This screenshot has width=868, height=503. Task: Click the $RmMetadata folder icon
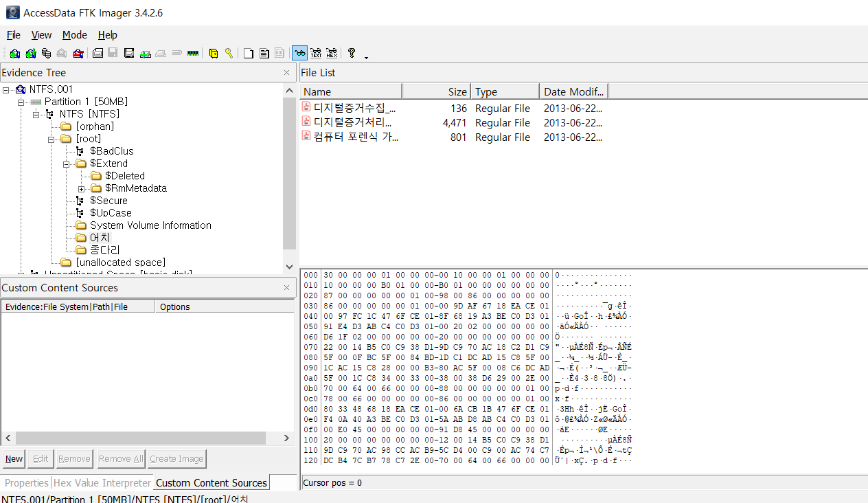(x=96, y=188)
